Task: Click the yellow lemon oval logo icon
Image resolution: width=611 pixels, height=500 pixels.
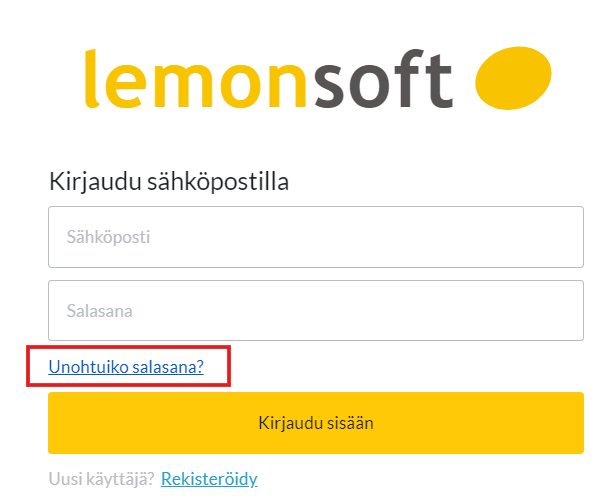Action: (x=513, y=78)
